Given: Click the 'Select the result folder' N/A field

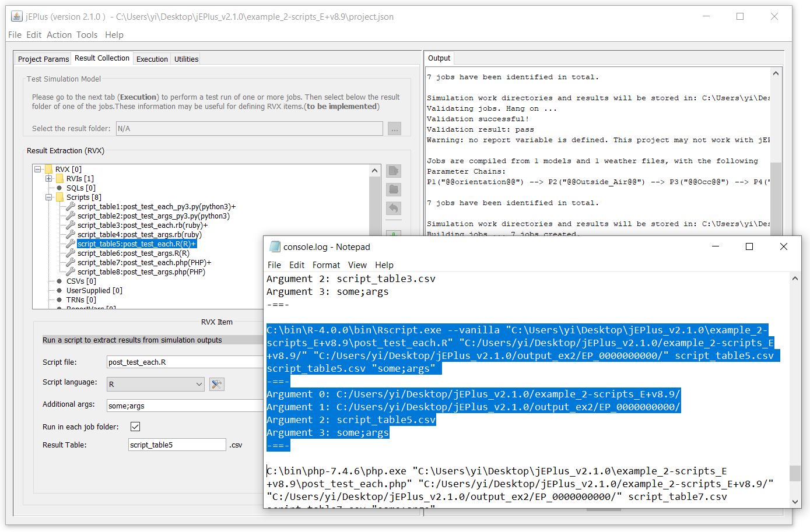Looking at the screenshot, I should tap(250, 129).
